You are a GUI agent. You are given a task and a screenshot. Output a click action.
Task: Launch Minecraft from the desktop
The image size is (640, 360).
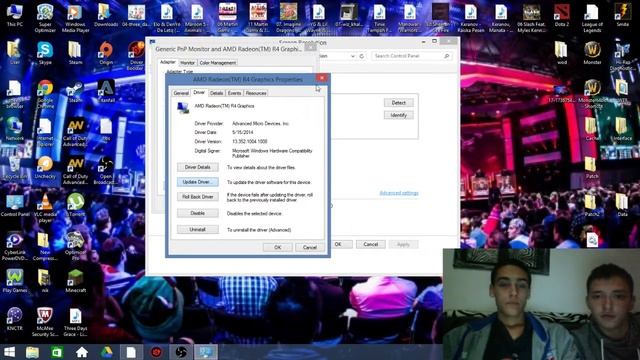coord(75,281)
